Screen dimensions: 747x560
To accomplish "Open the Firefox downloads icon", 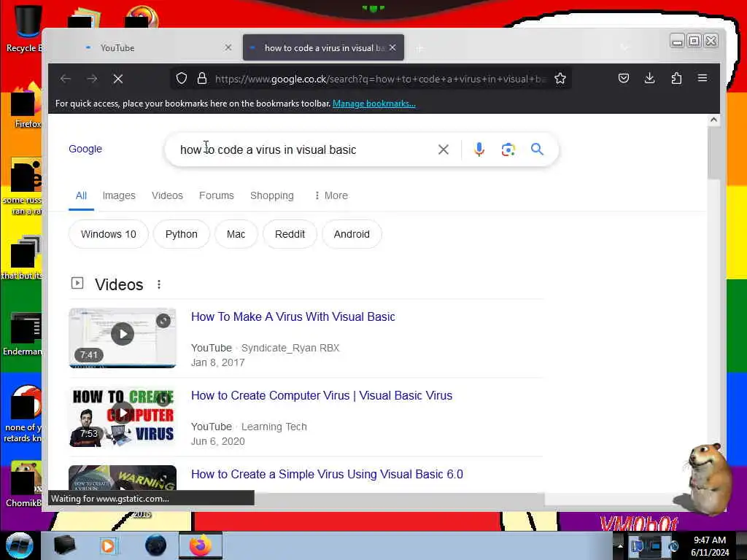I will (649, 78).
